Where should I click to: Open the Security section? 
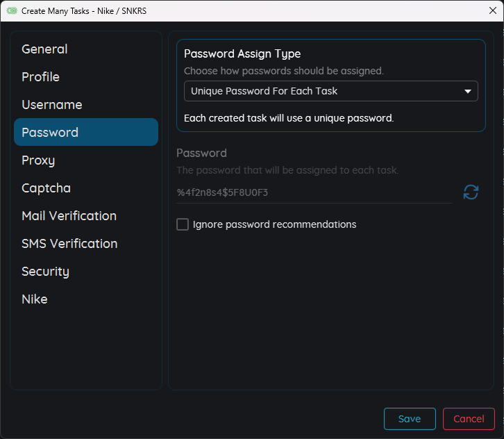pos(45,272)
